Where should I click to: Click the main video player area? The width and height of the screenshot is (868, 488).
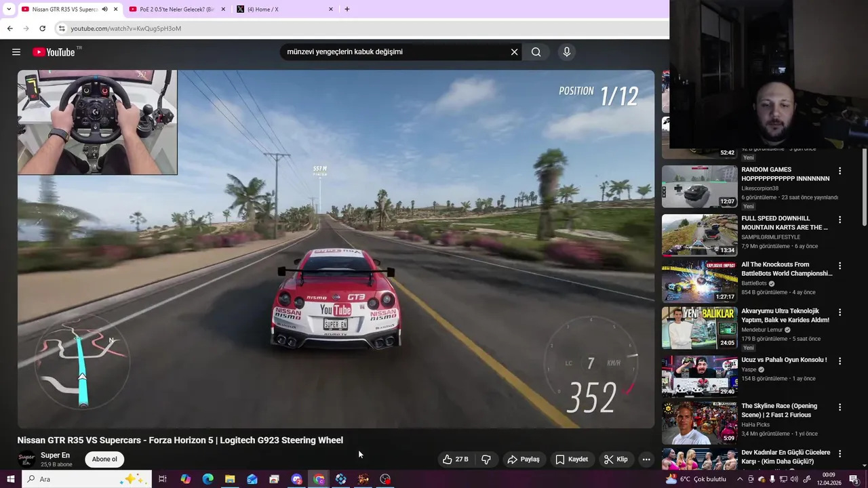tap(336, 249)
